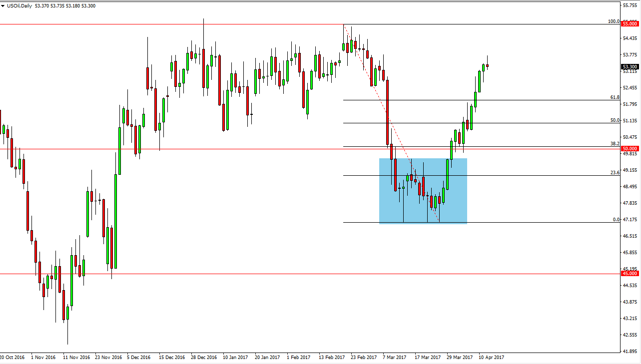The image size is (641, 364).
Task: Click the 1 Feb 2017 date label
Action: point(300,358)
